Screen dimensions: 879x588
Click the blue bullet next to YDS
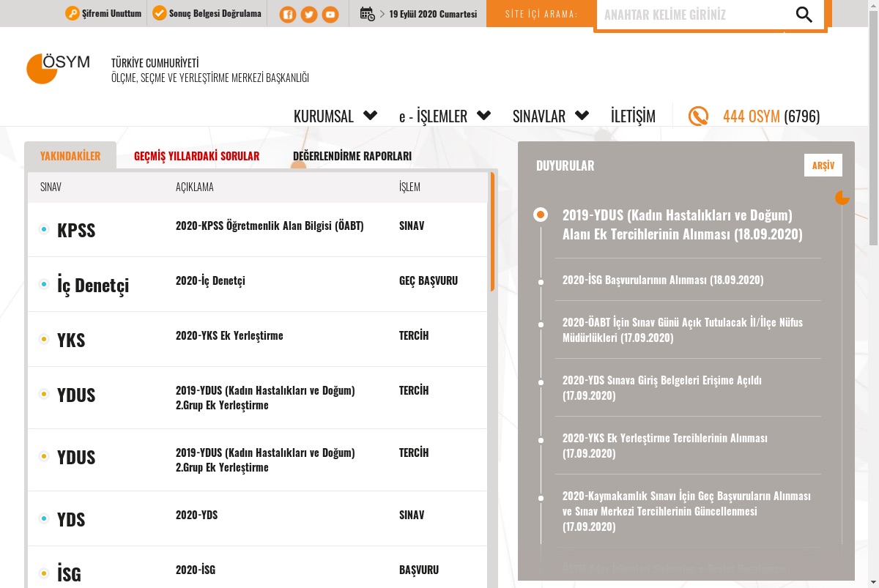click(x=44, y=518)
